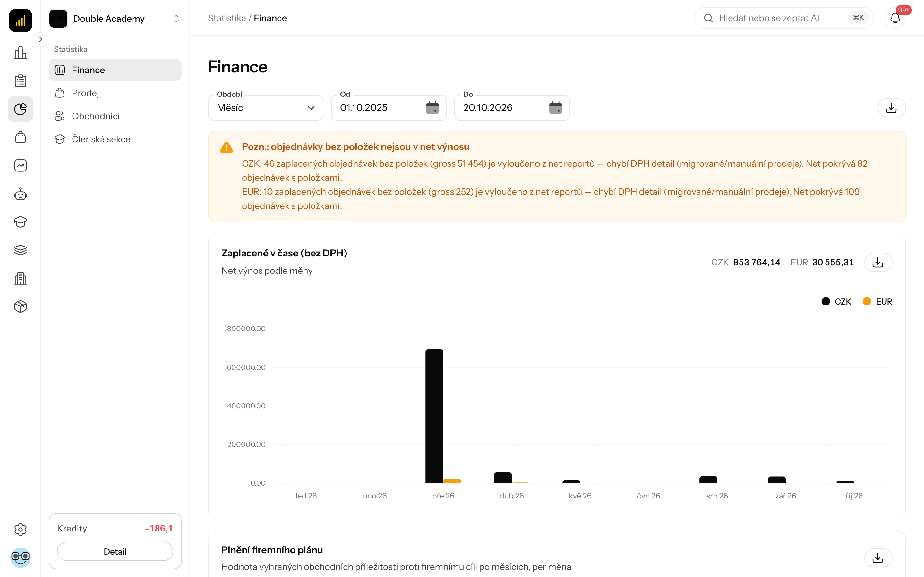Toggle the EUR series in the chart legend
924x577 pixels.
tap(877, 301)
